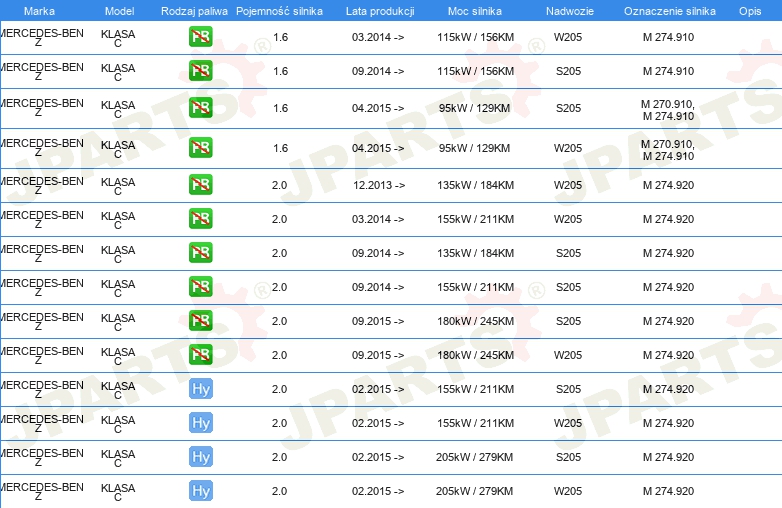
Task: Click engine code M 270.910, M 274.910 for S205
Action: click(668, 110)
